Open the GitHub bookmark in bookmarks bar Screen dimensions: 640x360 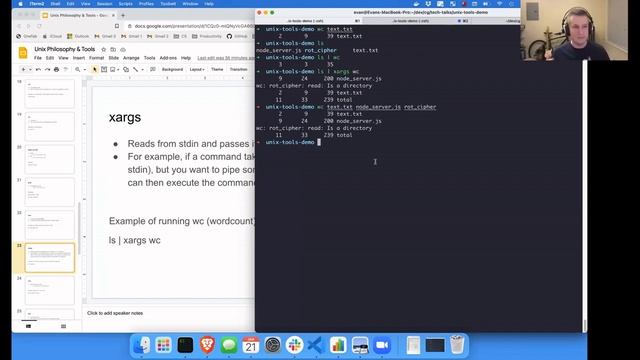[237, 36]
